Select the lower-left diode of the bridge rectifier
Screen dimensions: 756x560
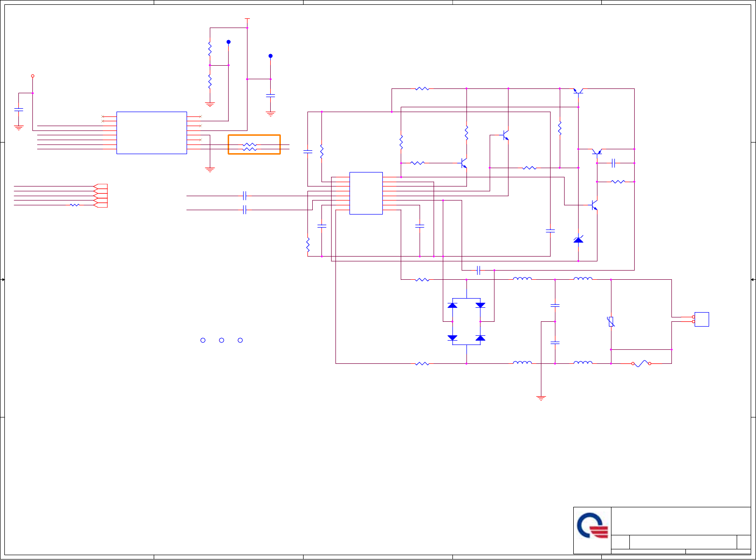pos(452,338)
